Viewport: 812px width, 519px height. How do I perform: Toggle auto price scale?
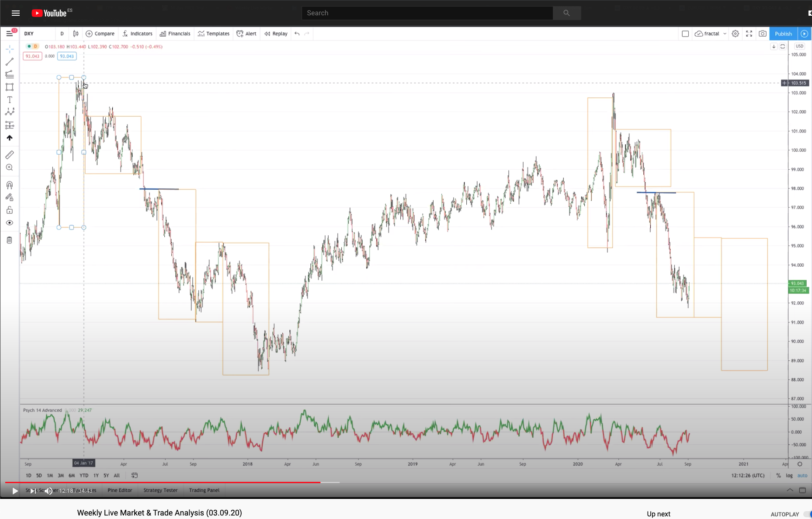point(802,475)
